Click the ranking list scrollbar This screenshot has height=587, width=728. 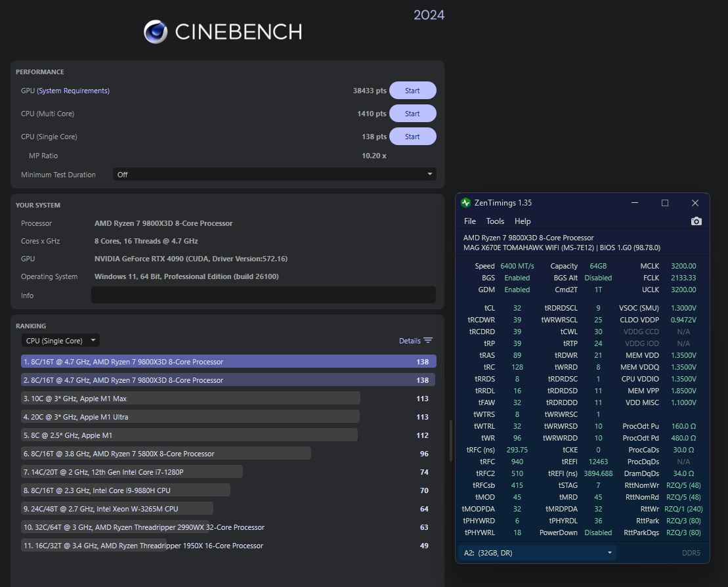tap(451, 440)
